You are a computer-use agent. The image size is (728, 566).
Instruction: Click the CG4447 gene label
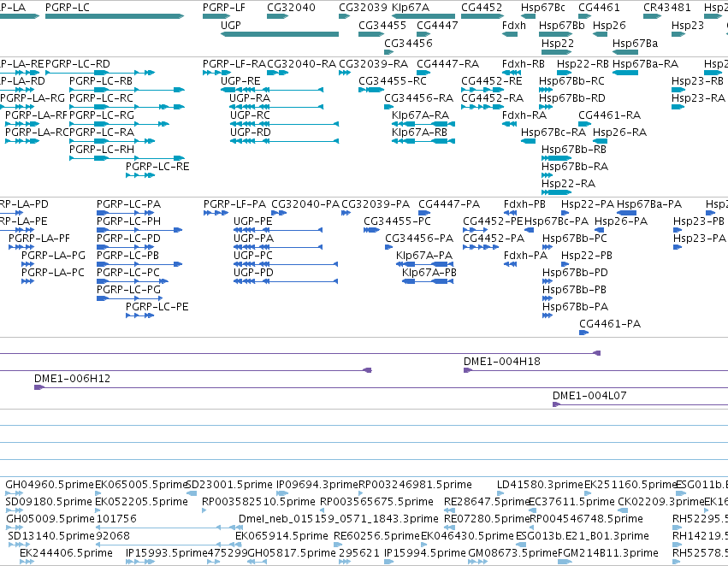pyautogui.click(x=437, y=26)
